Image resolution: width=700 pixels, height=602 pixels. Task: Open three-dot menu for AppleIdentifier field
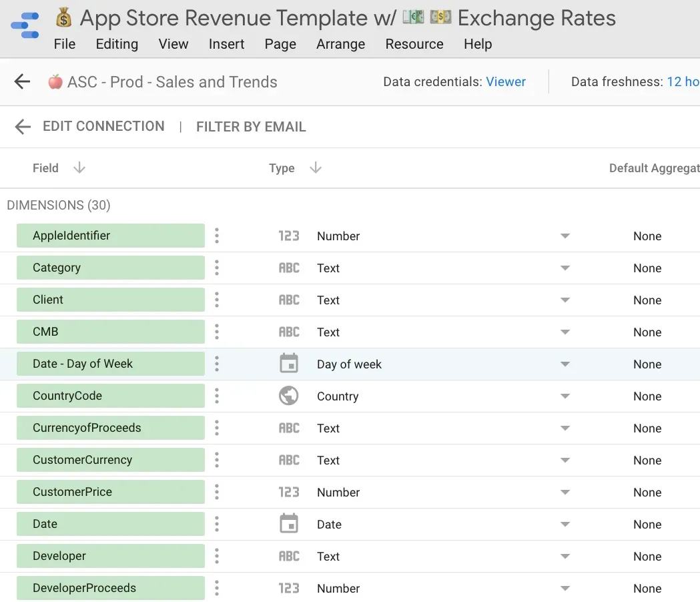pos(217,236)
